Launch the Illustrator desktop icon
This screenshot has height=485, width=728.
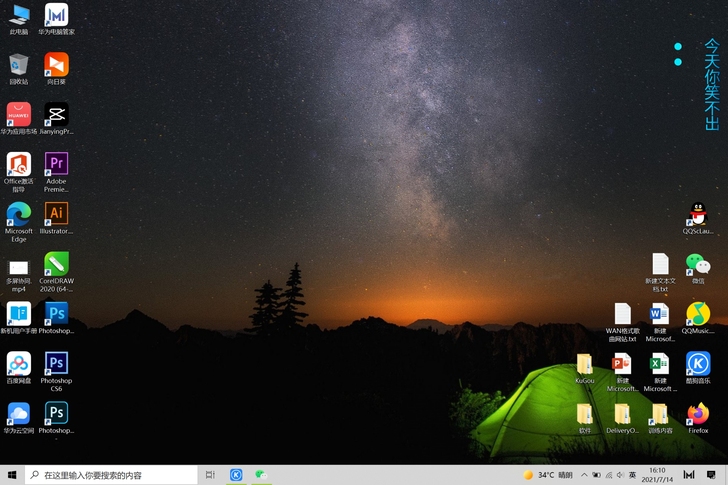pyautogui.click(x=56, y=214)
